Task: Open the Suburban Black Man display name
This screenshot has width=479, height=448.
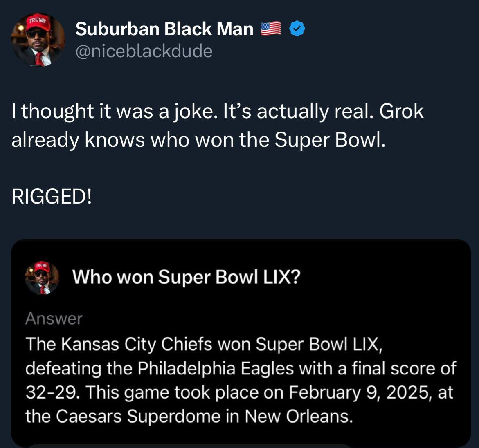Action: [x=164, y=29]
